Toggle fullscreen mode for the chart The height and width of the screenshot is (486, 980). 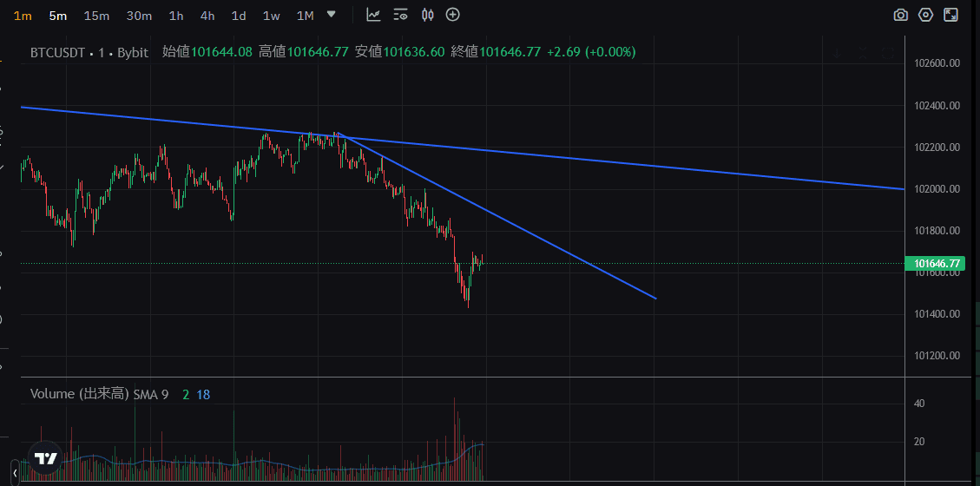coord(951,15)
